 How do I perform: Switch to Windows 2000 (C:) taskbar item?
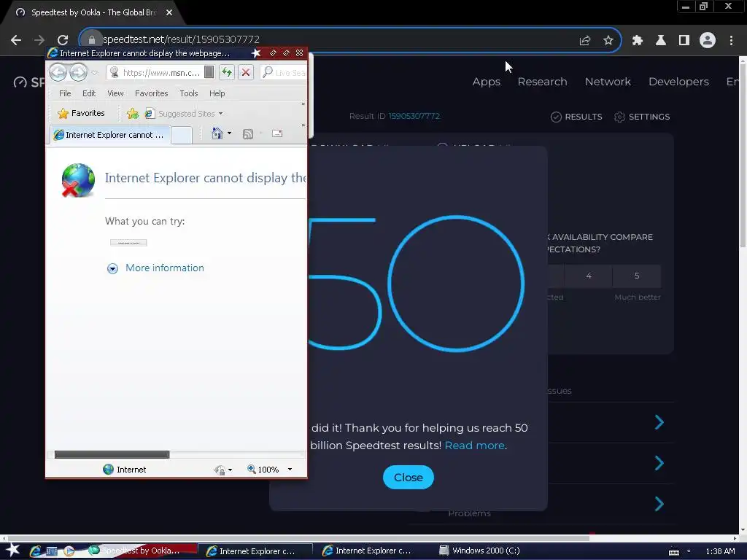click(479, 551)
